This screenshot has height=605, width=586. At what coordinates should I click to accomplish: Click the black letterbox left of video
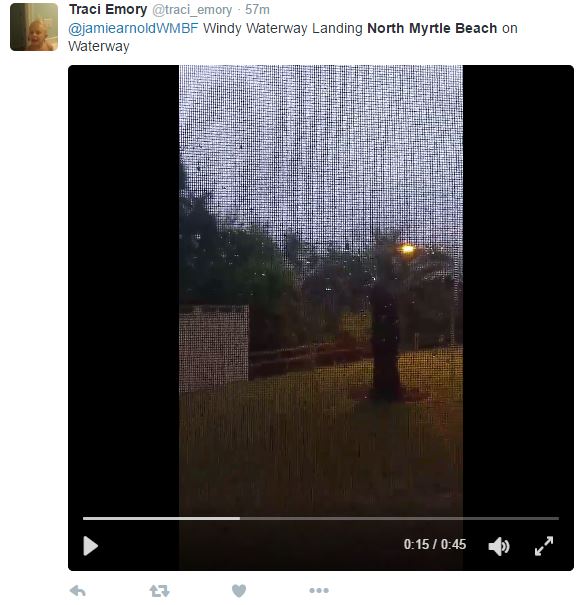pos(123,289)
